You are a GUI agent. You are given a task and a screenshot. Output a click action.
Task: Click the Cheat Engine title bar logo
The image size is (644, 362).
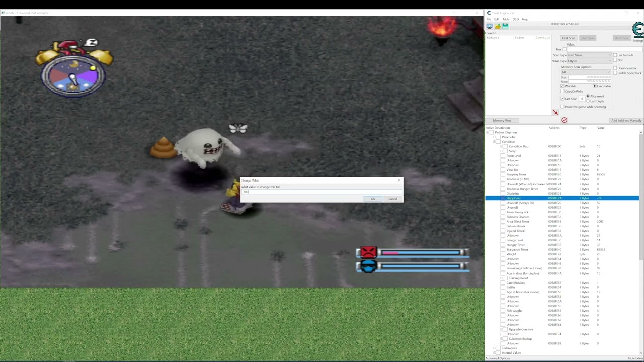pyautogui.click(x=488, y=13)
